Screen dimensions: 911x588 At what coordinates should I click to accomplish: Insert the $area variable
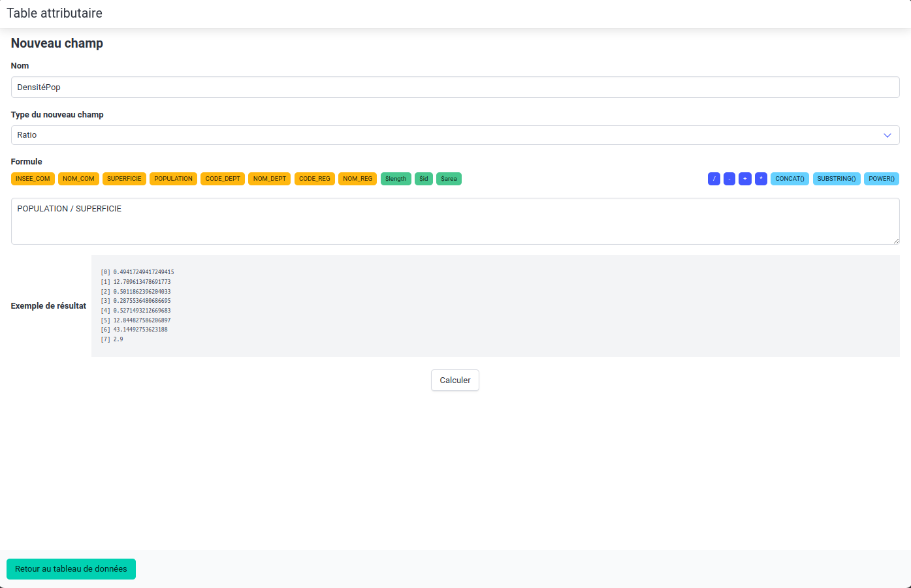(x=449, y=179)
